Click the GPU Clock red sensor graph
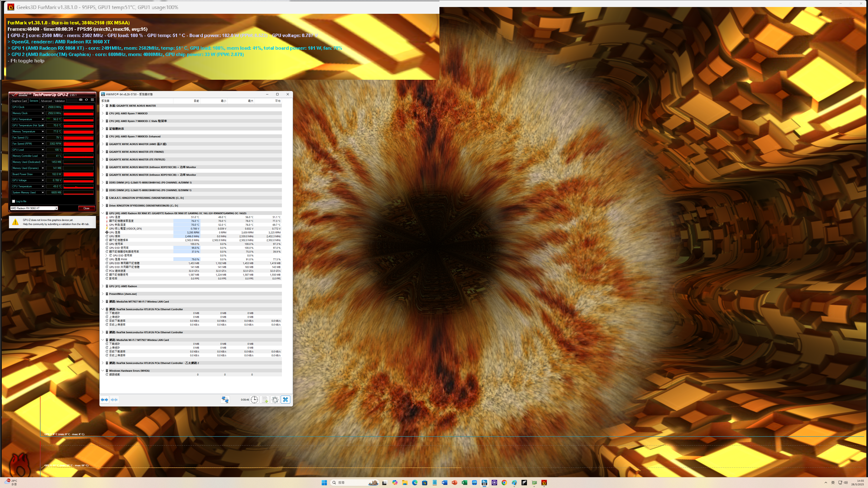 [78, 107]
